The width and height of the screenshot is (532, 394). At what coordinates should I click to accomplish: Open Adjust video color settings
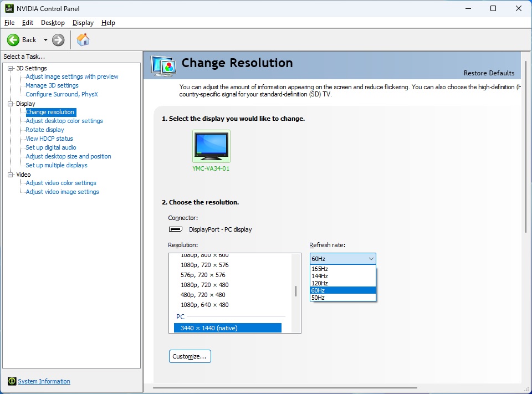pyautogui.click(x=61, y=183)
